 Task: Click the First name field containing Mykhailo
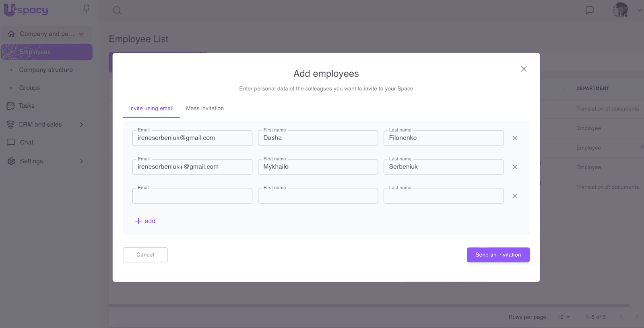click(318, 167)
